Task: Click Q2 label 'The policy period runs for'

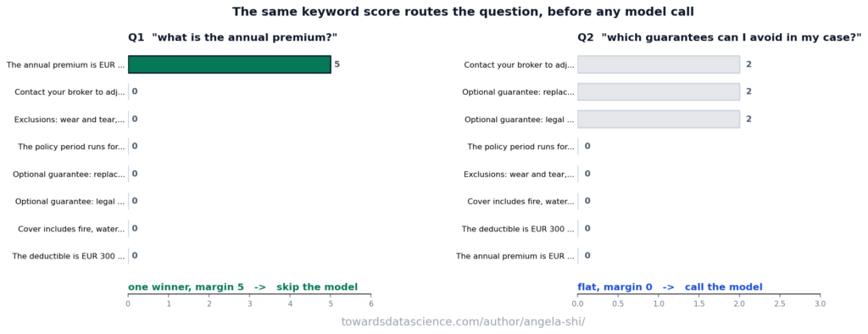Action: (521, 147)
